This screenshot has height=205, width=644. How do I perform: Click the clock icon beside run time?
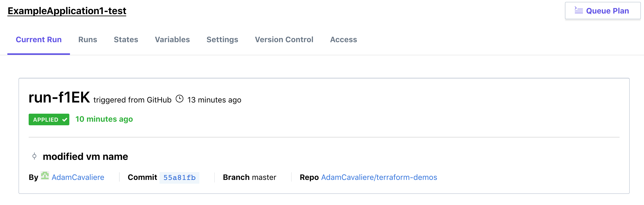click(x=180, y=99)
